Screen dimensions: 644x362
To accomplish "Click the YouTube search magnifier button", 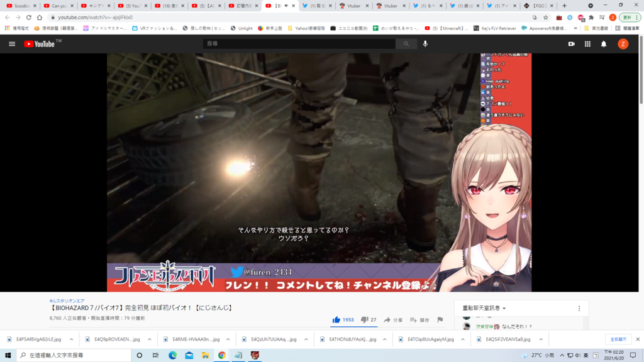I will click(406, 43).
